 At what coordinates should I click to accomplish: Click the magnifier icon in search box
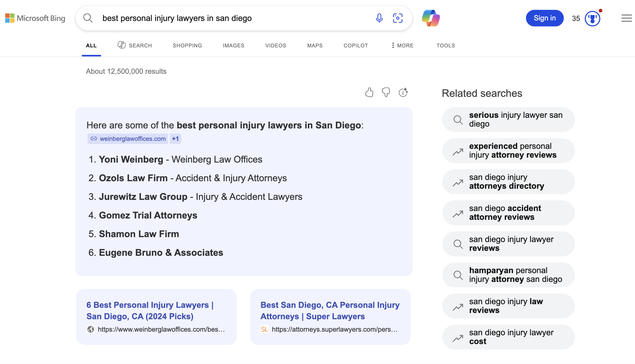[x=88, y=18]
